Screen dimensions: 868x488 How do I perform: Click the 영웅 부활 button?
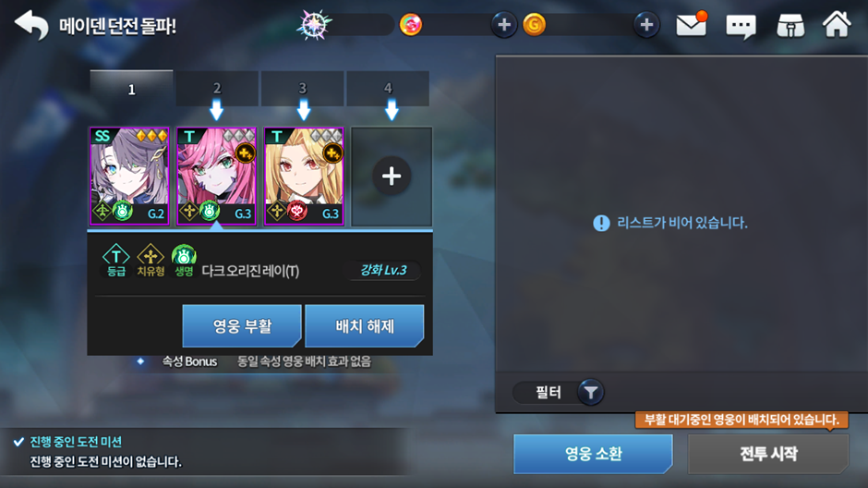click(242, 325)
